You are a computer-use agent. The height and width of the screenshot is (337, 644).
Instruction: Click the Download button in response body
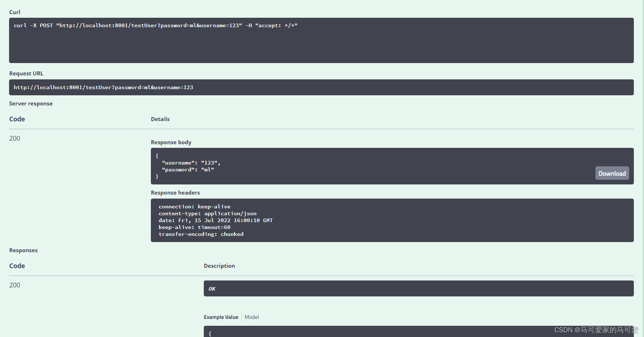pyautogui.click(x=612, y=173)
